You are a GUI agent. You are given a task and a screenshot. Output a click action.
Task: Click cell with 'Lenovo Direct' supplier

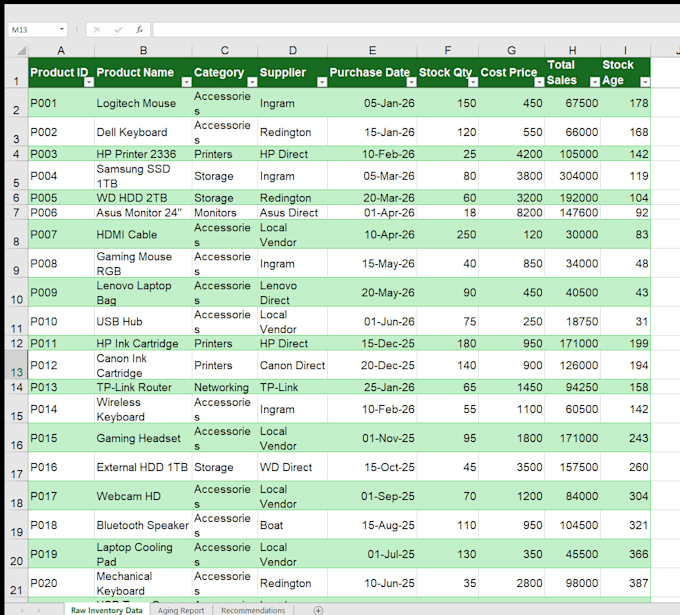(x=293, y=293)
